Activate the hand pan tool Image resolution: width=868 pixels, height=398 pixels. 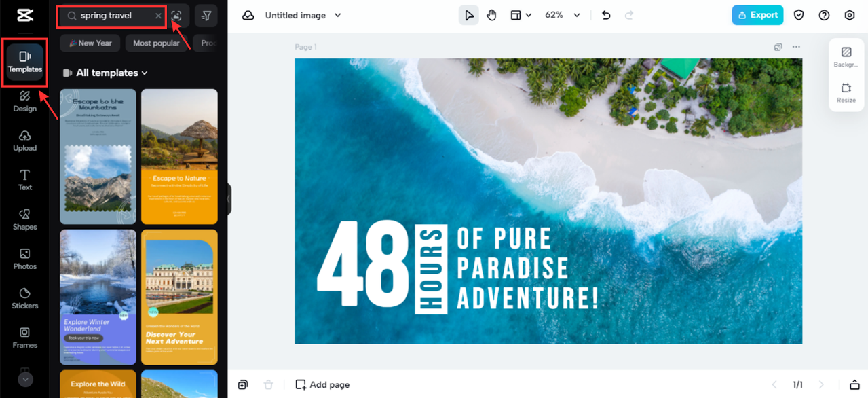(x=492, y=15)
